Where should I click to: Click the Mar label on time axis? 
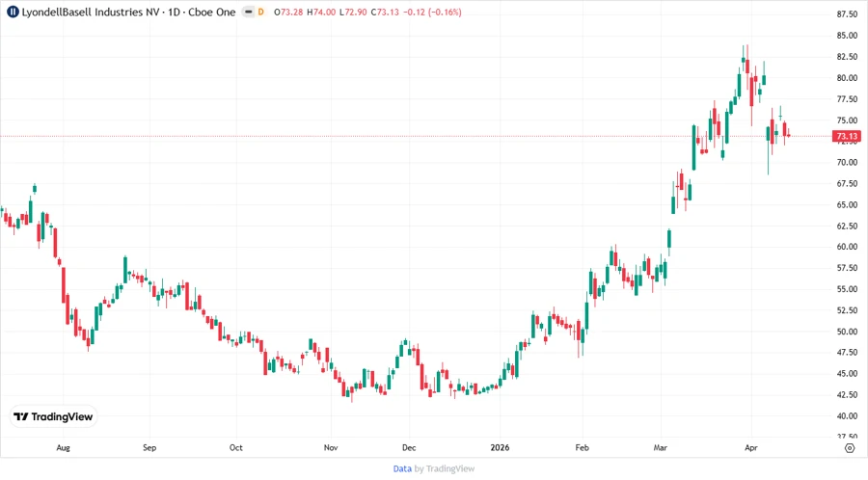[x=661, y=447]
